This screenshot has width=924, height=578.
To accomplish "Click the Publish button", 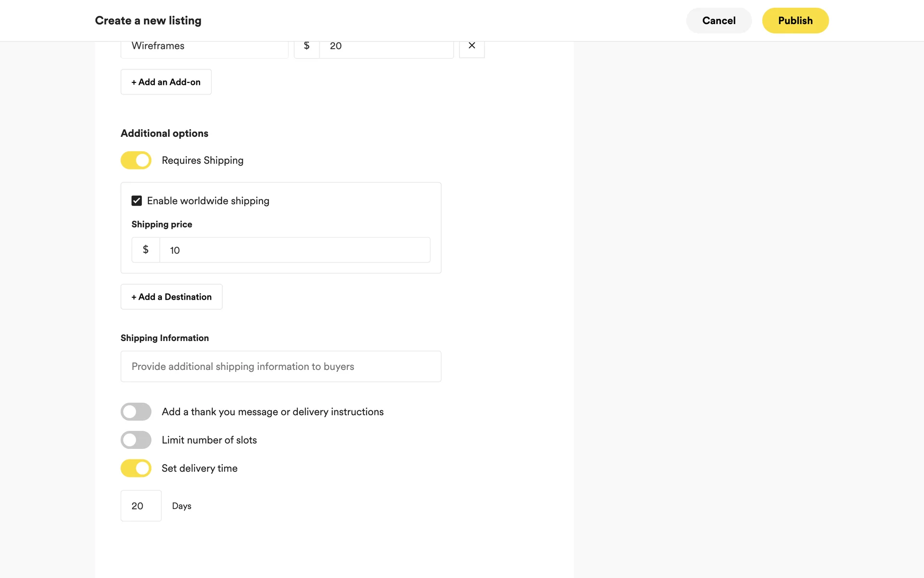I will click(795, 21).
